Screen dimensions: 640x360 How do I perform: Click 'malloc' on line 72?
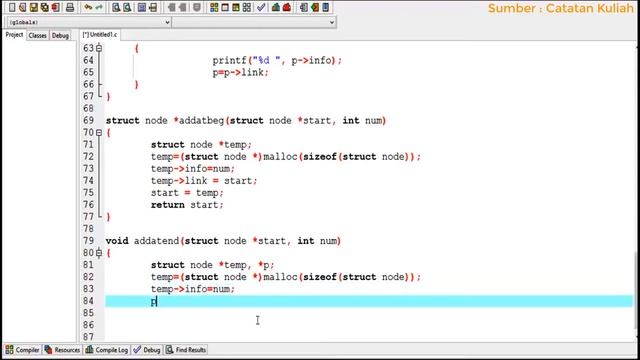click(x=280, y=157)
